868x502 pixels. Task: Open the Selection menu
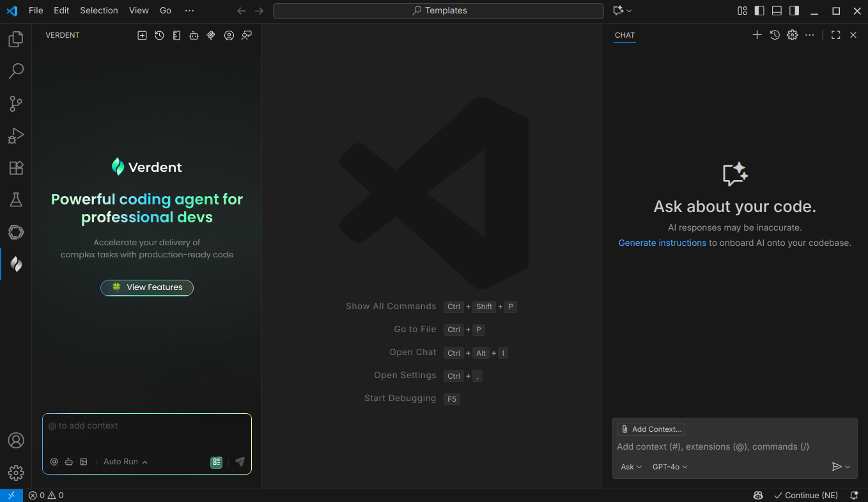tap(98, 11)
